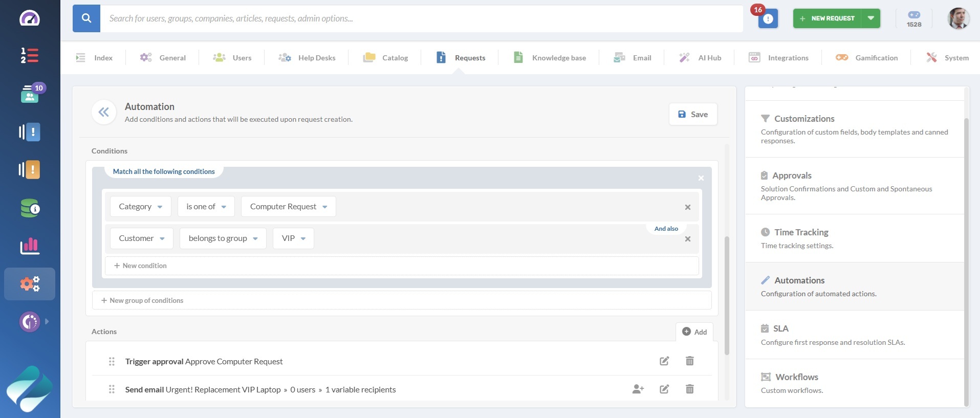Expand the 'belongs to group' operator dropdown

(223, 238)
